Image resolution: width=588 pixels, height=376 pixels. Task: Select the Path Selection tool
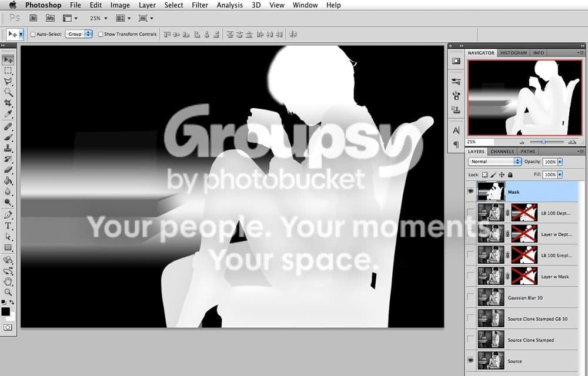pos(8,237)
